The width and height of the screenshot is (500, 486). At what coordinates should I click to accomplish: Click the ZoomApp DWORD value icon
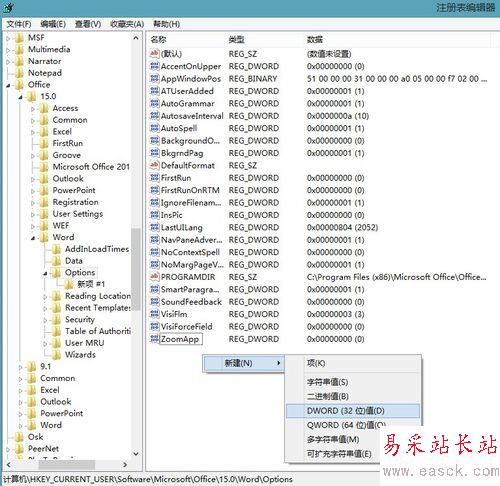tap(154, 339)
